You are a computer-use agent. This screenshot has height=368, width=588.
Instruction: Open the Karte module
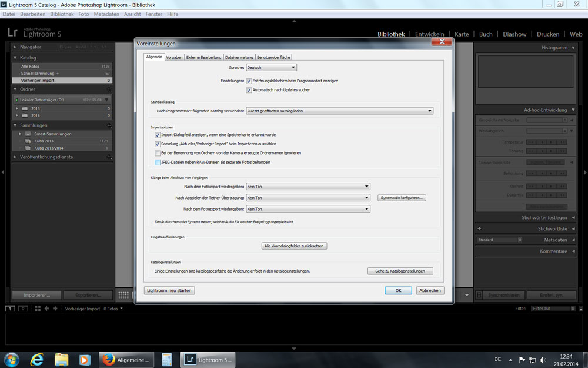click(x=462, y=34)
